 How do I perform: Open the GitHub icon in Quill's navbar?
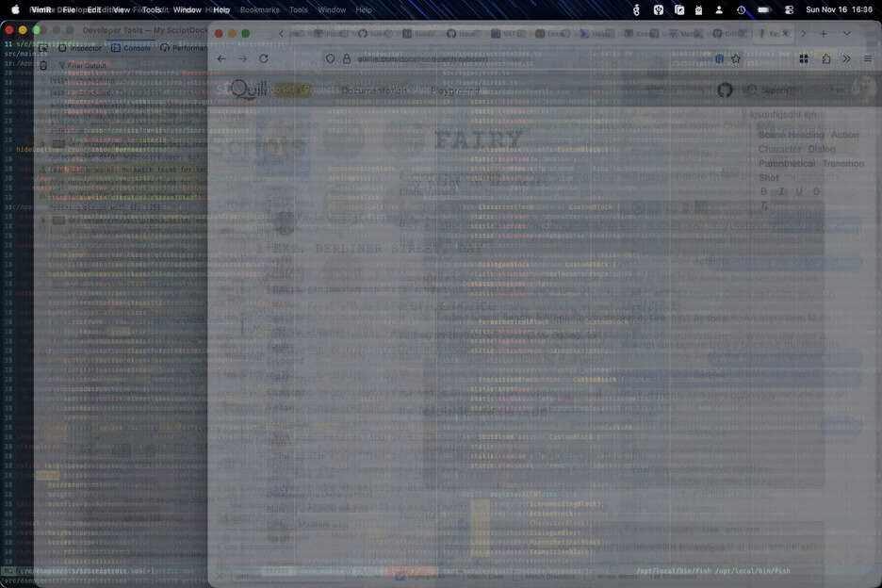(x=725, y=90)
